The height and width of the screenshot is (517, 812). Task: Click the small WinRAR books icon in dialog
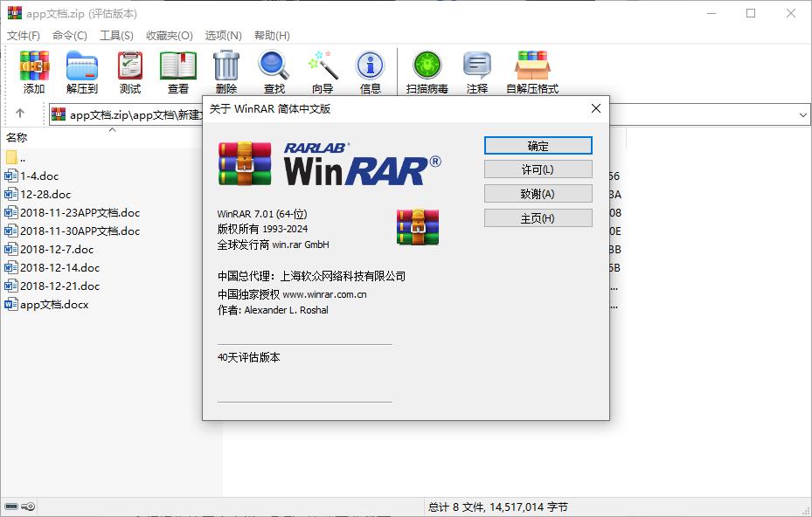[418, 227]
